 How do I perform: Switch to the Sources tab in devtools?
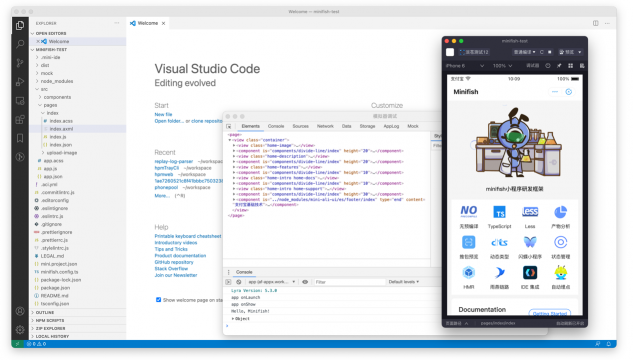(x=300, y=126)
